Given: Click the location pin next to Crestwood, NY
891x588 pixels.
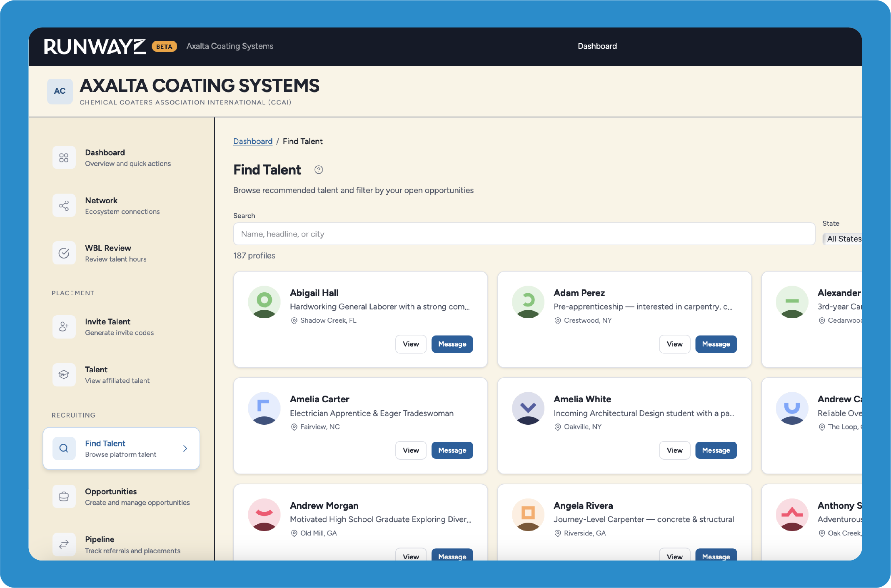Looking at the screenshot, I should click(x=558, y=321).
